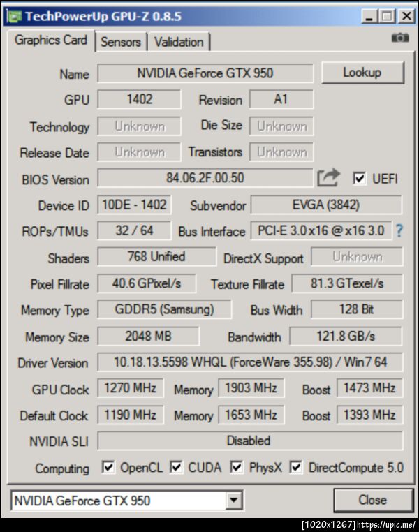Click the Bandwidth field 121.8 GB/s
419x532 pixels.
coord(346,337)
